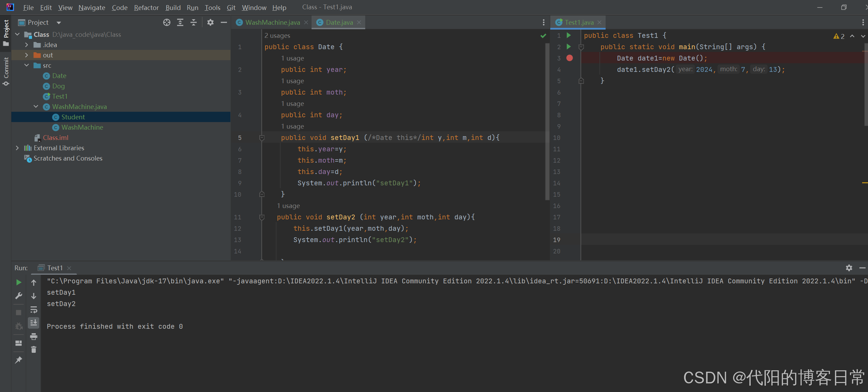This screenshot has width=868, height=392.
Task: Select Dog class in project tree
Action: click(58, 86)
